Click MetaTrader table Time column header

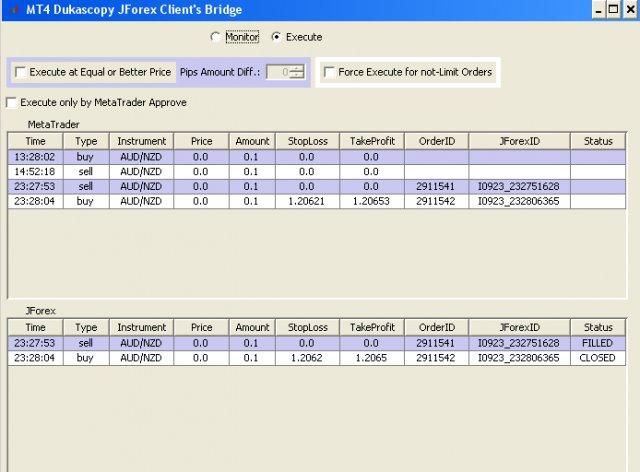35,141
